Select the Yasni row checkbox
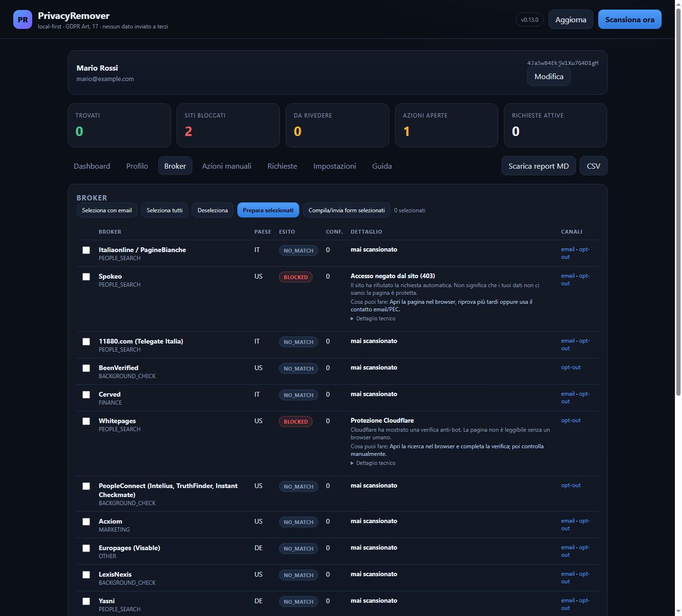Viewport: 682px width, 616px height. tap(86, 601)
